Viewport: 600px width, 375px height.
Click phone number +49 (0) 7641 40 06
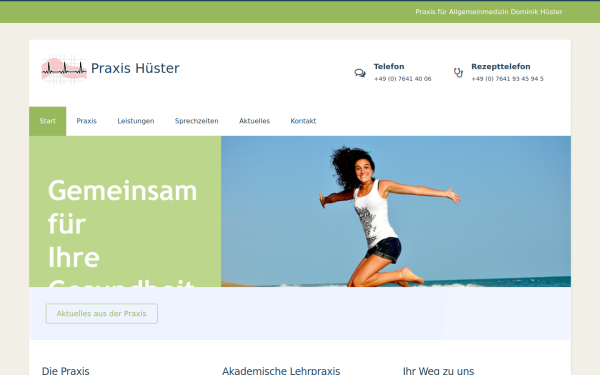click(x=403, y=79)
